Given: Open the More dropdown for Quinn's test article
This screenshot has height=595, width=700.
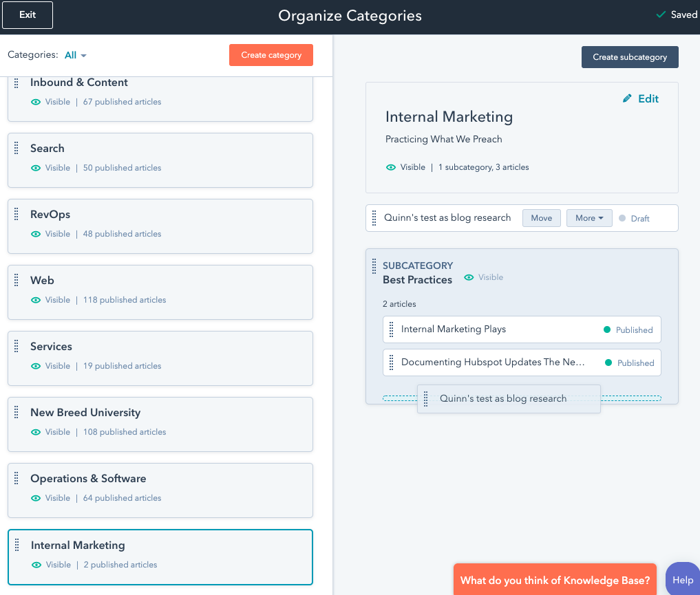Looking at the screenshot, I should (x=589, y=217).
